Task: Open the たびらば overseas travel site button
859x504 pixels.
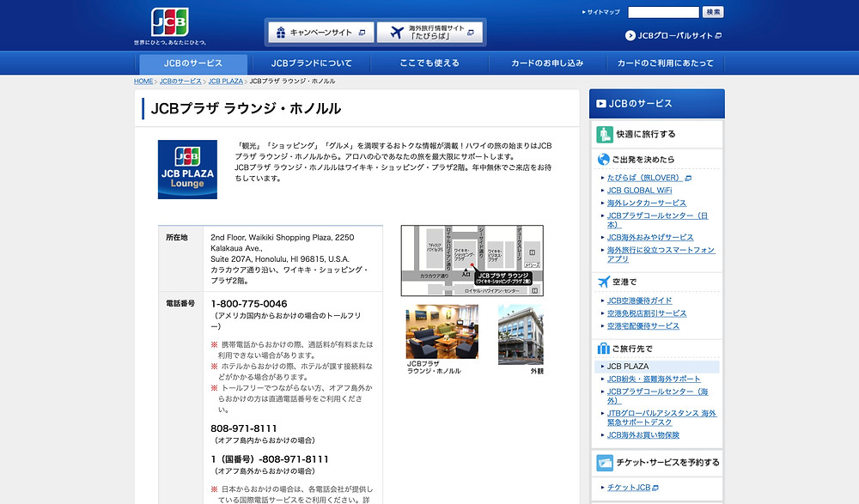Action: coord(430,33)
